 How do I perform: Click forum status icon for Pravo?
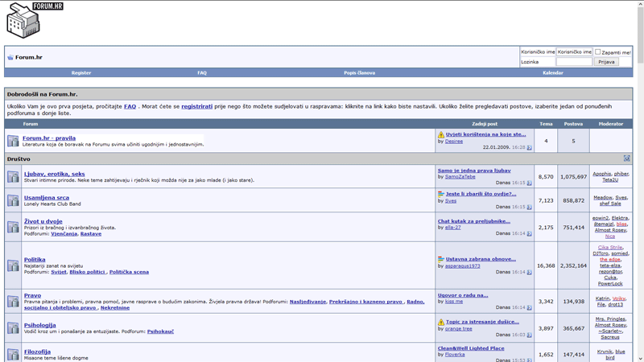13,301
